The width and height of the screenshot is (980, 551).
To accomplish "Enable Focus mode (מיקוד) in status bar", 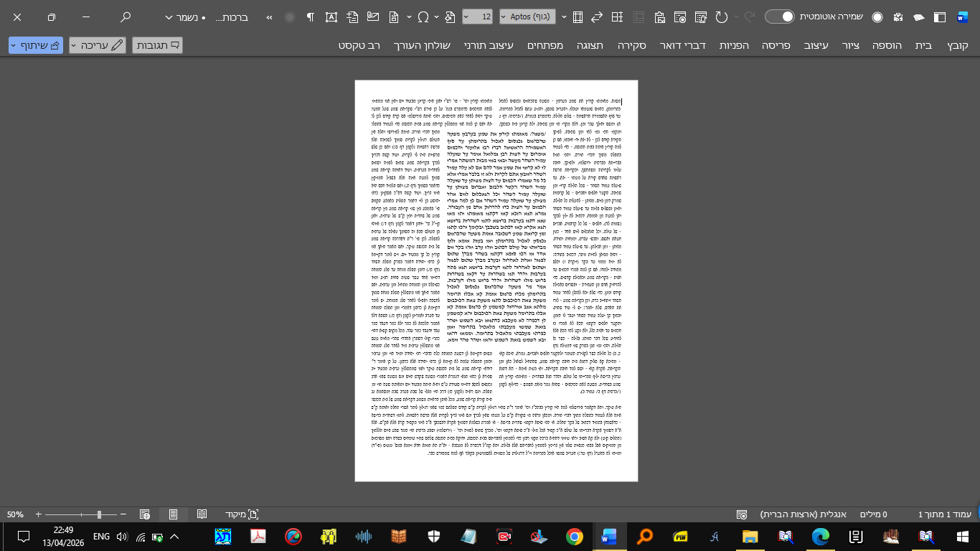I will click(x=242, y=514).
